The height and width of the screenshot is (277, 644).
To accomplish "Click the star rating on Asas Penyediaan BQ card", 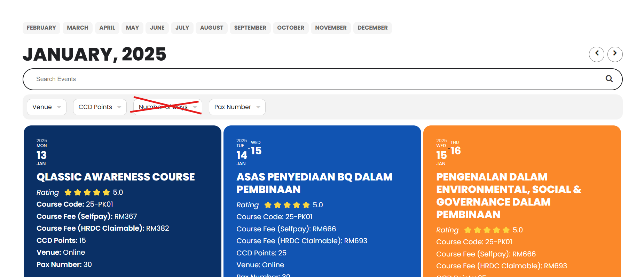I will pyautogui.click(x=287, y=205).
